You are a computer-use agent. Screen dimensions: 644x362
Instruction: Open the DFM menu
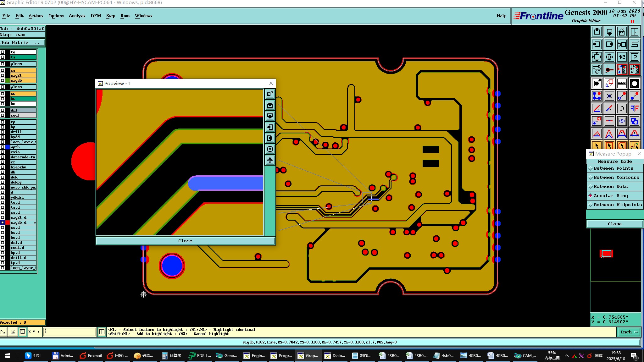96,16
